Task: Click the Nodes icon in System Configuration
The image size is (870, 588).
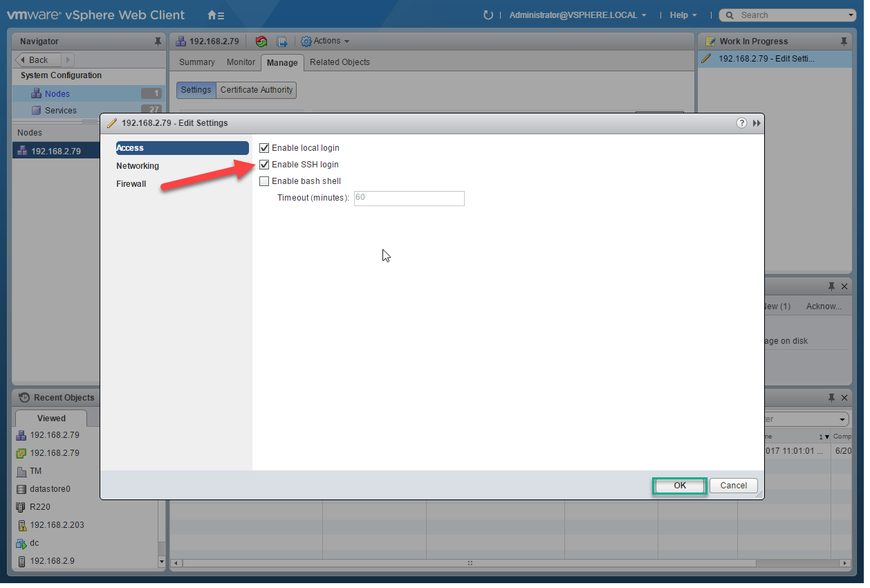Action: click(36, 93)
